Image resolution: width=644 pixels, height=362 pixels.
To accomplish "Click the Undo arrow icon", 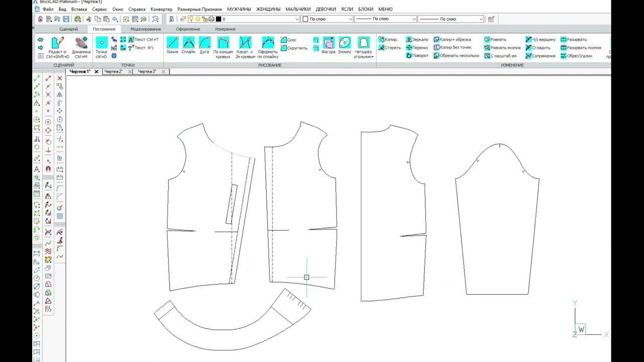I will click(x=115, y=19).
